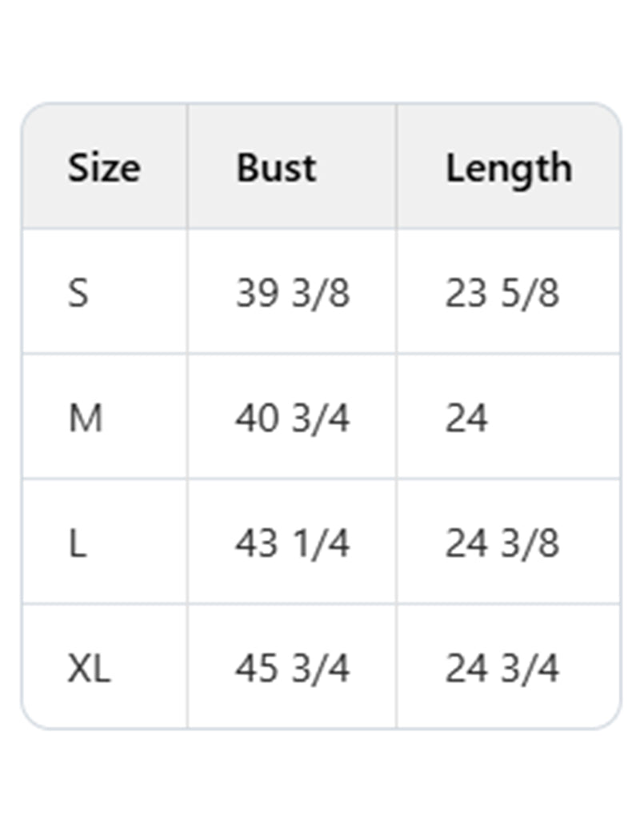Click the 43 1/4 bust measurement
This screenshot has height=840, width=640.
[292, 543]
